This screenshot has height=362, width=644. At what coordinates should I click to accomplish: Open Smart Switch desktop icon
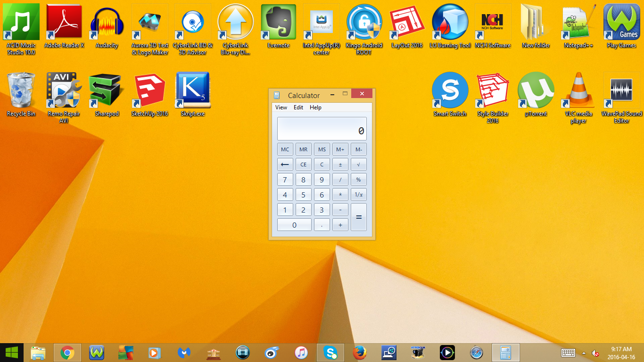click(450, 94)
